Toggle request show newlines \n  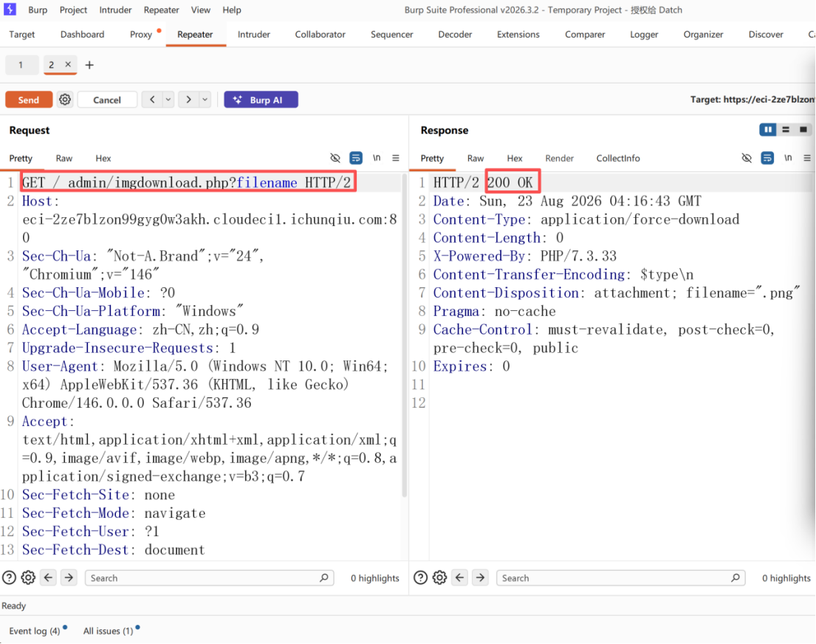point(377,158)
